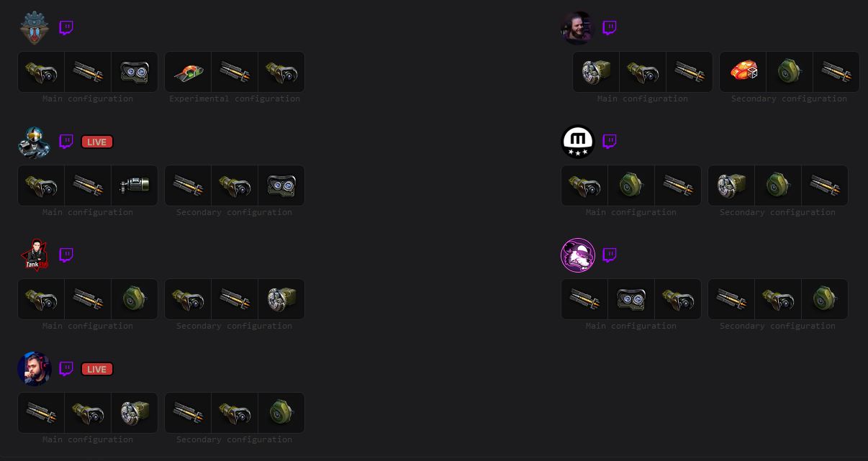Click the LIVE badge beside the blue helmet avatar
The height and width of the screenshot is (461, 868).
96,142
